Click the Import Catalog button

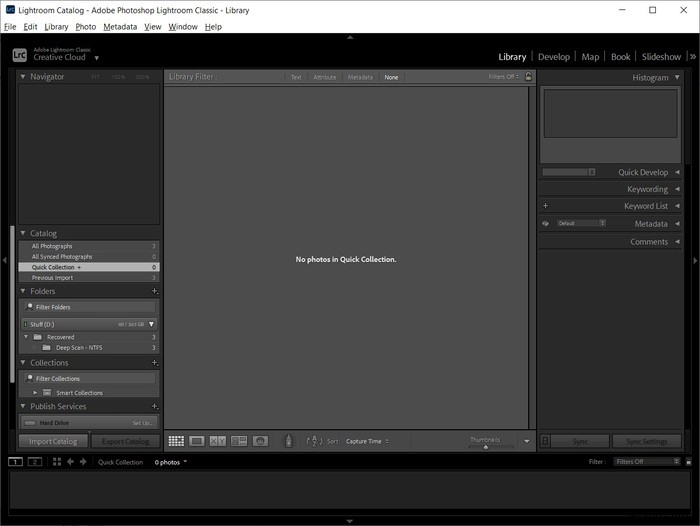[x=53, y=441]
